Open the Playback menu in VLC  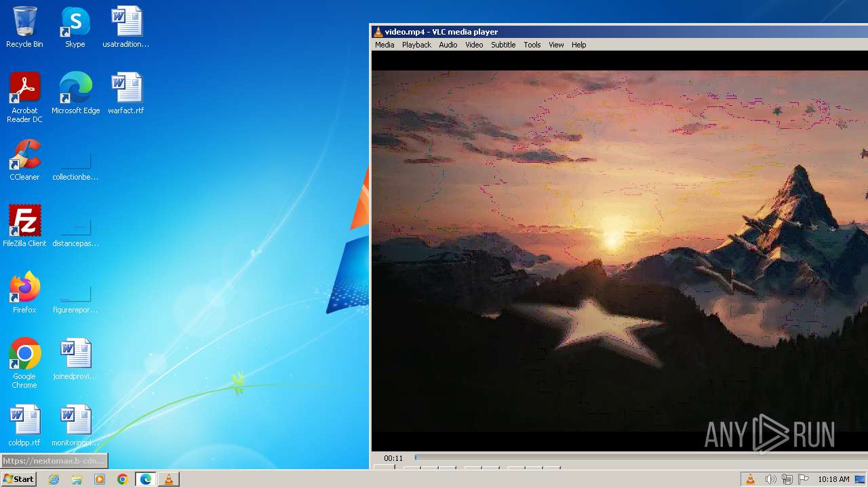[416, 45]
